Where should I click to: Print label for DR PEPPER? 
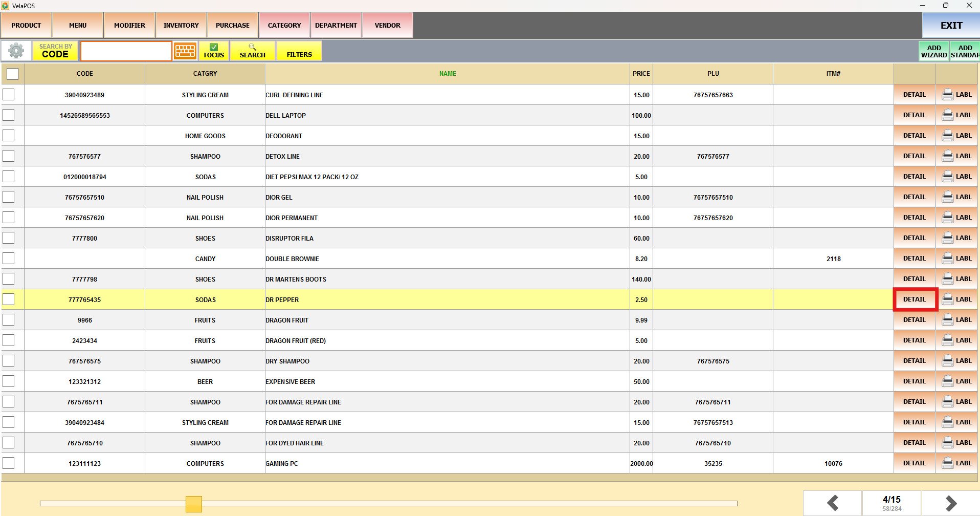pos(956,299)
